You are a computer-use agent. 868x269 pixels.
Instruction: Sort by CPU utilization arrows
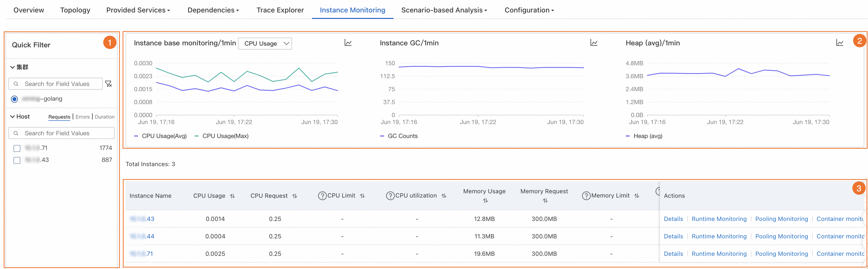(444, 196)
